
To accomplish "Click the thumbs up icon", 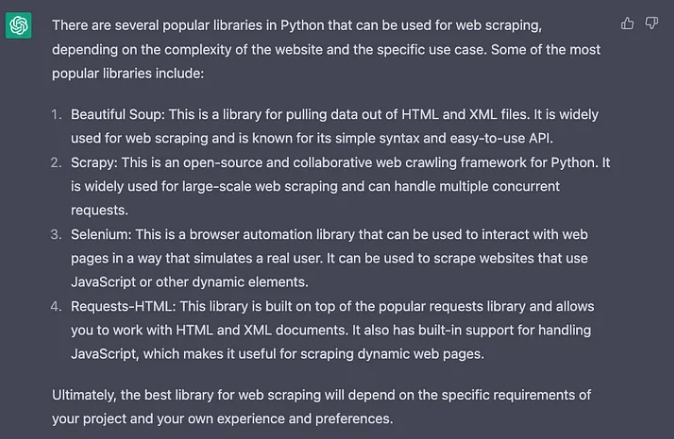I will coord(628,23).
